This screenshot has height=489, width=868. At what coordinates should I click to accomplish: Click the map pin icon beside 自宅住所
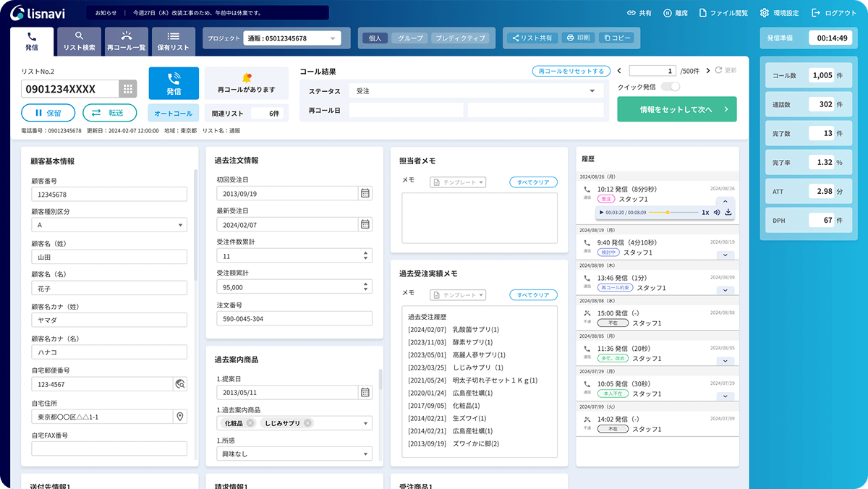(x=180, y=416)
